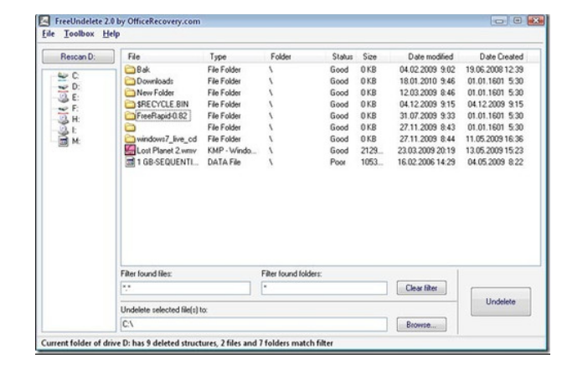The height and width of the screenshot is (370, 588).
Task: Select the C: drive icon
Action: pyautogui.click(x=63, y=75)
